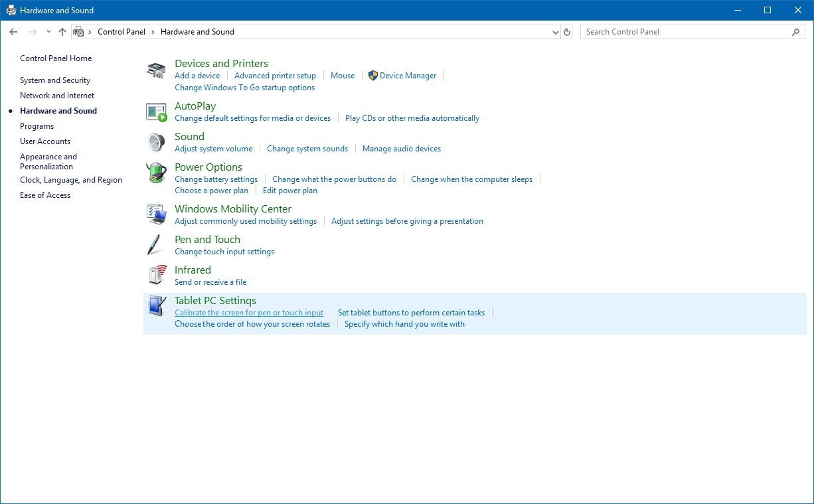Click Specify which hand you write with
The height and width of the screenshot is (504, 814).
[x=404, y=324]
